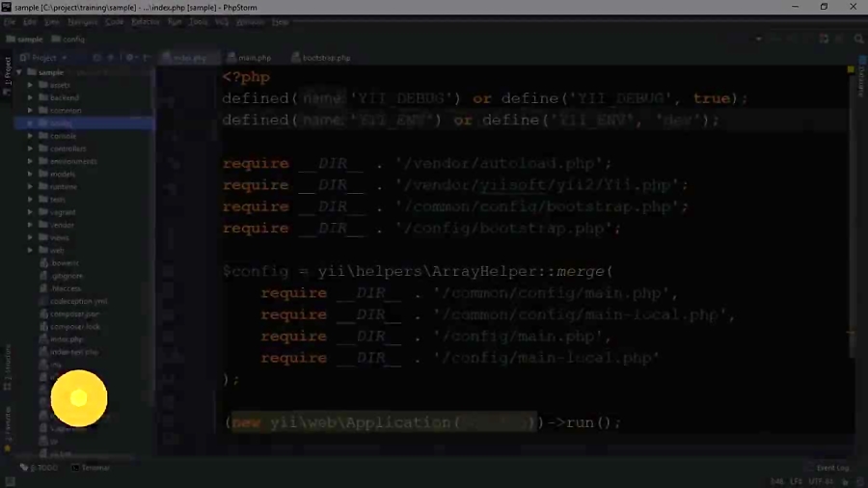Select the config folder in project tree

83,123
